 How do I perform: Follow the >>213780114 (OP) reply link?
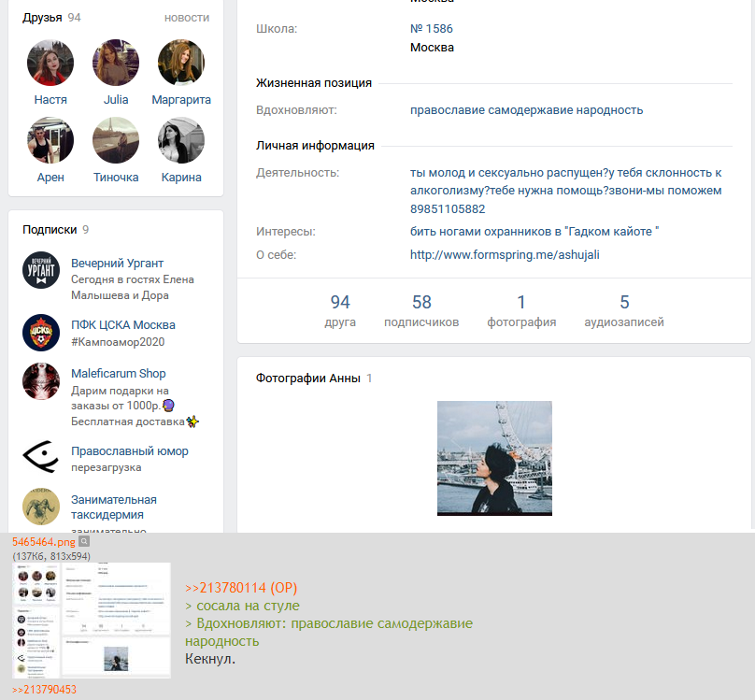coord(239,588)
